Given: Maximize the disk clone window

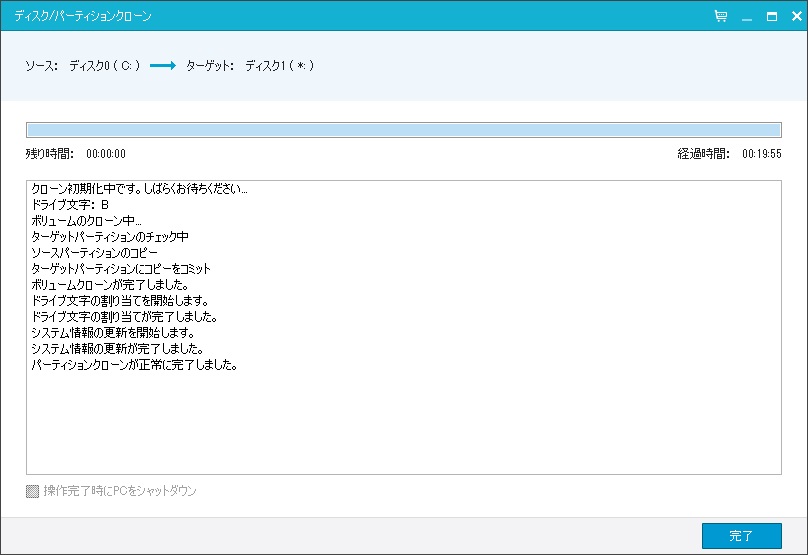Looking at the screenshot, I should coord(771,16).
